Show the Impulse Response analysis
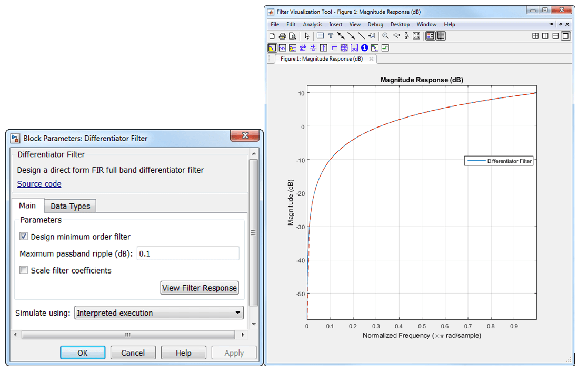 pos(323,47)
